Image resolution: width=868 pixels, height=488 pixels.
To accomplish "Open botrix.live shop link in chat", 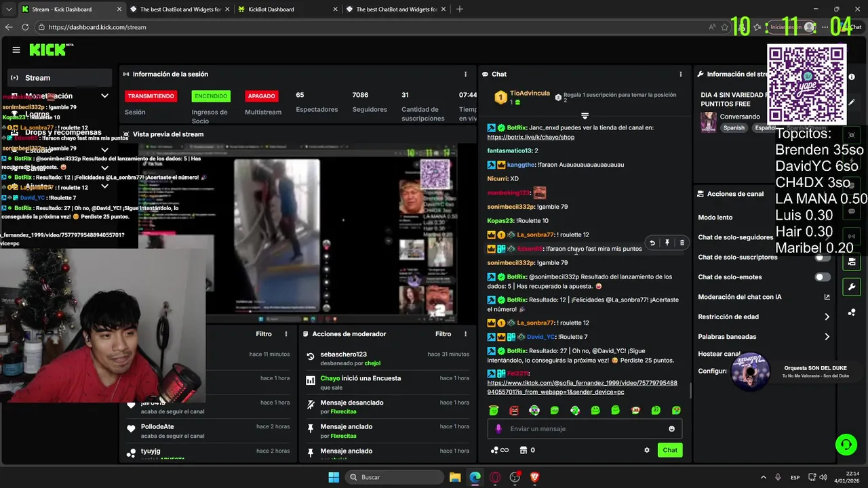I will tap(531, 137).
